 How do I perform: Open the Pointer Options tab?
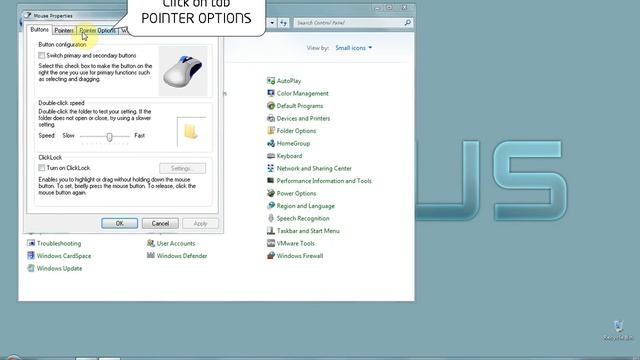click(x=97, y=31)
